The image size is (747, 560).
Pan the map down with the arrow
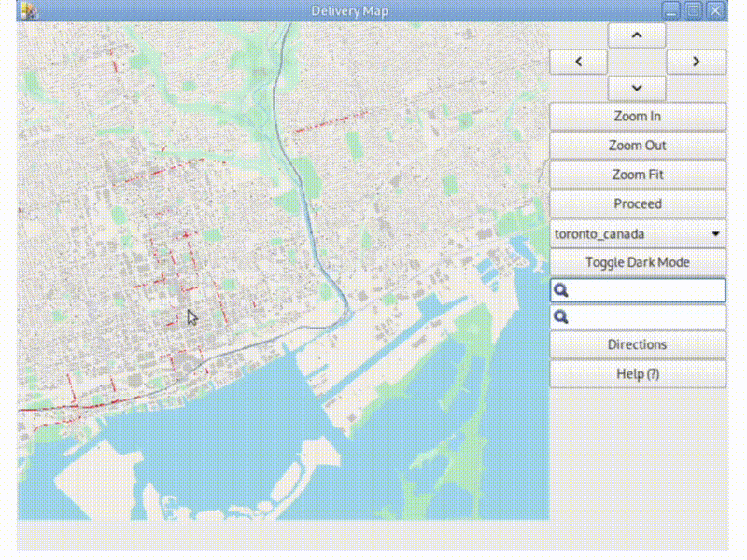(x=637, y=88)
